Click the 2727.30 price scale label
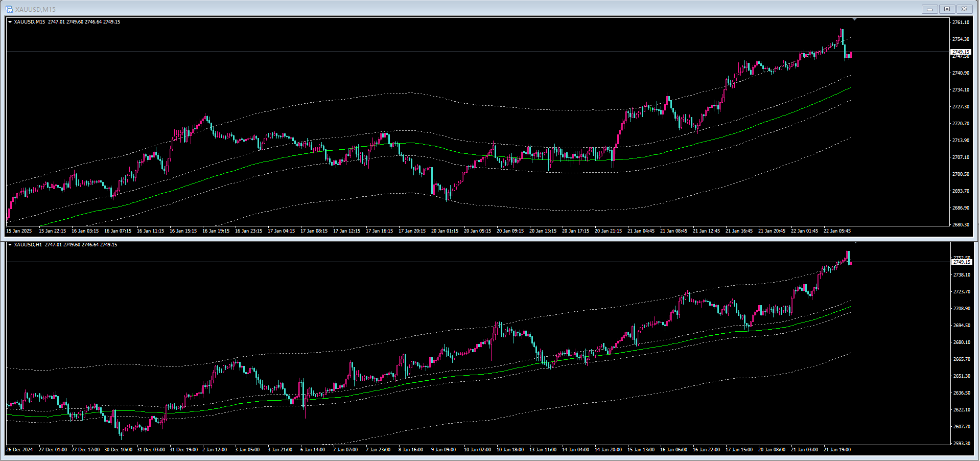 [961, 107]
